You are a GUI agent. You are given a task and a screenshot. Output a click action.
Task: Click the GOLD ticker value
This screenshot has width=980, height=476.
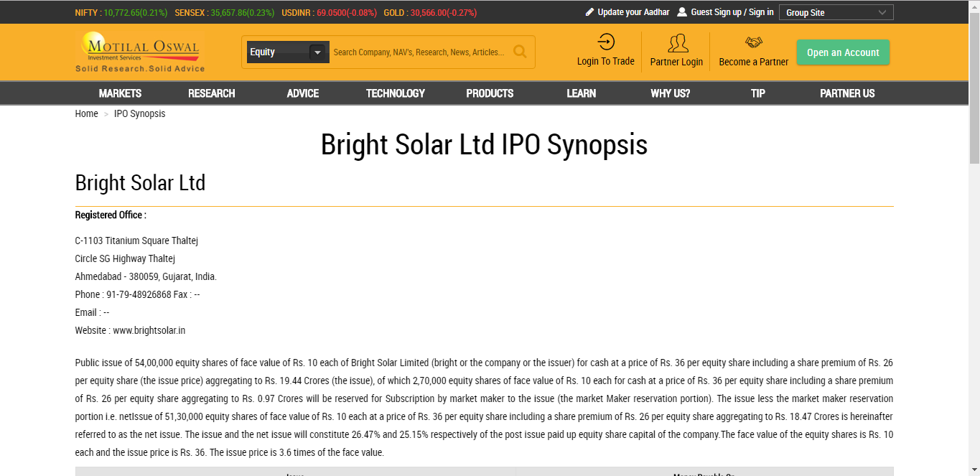(444, 12)
